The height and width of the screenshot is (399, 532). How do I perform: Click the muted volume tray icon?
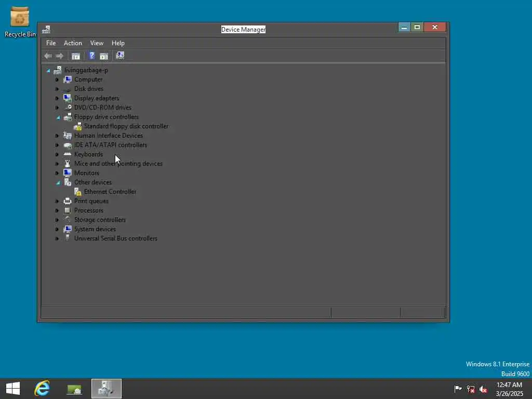click(483, 389)
